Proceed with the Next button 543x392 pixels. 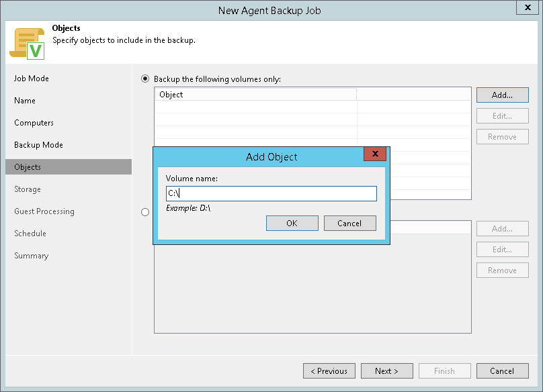point(387,371)
